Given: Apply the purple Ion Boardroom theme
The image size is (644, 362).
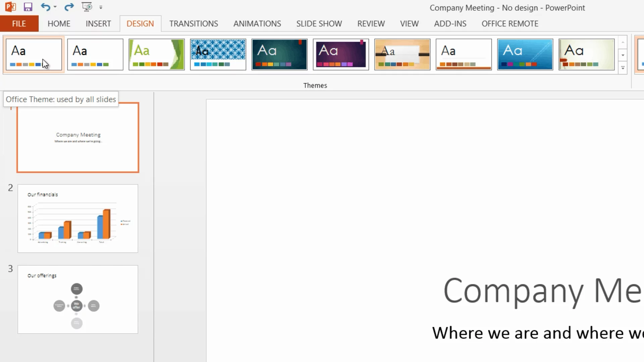Looking at the screenshot, I should click(x=341, y=54).
